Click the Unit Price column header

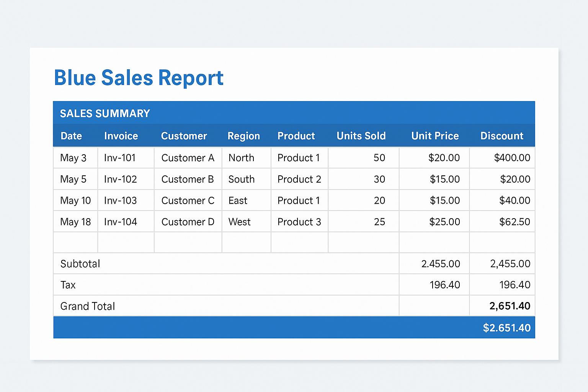(435, 136)
